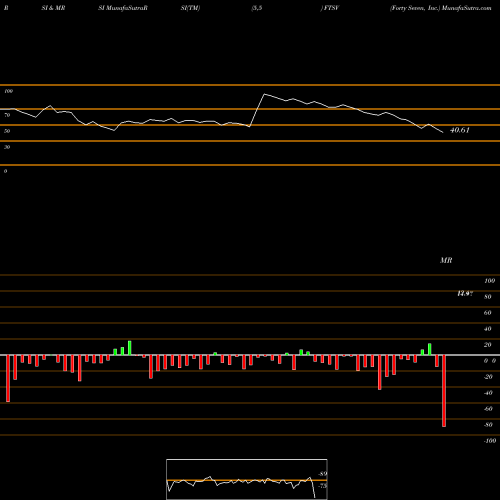Image resolution: width=500 pixels, height=500 pixels.
Task: Click the mini overview chart thumbnail
Action: (247, 479)
